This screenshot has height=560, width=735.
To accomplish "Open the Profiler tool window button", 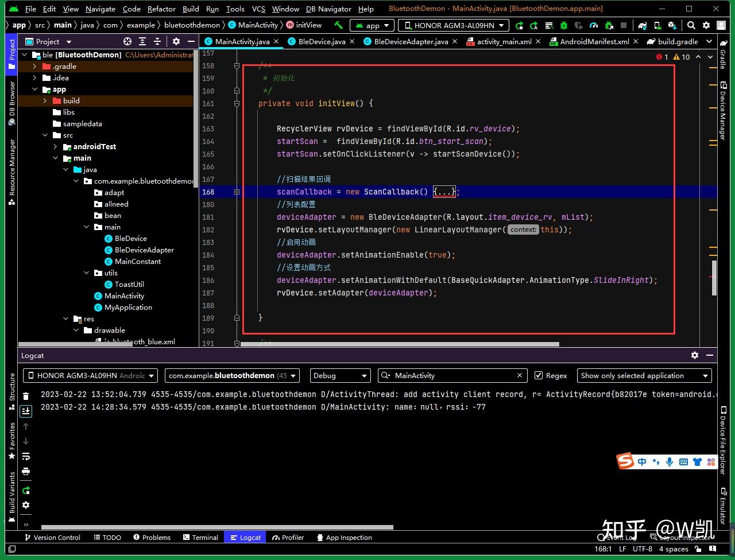I will tap(288, 538).
